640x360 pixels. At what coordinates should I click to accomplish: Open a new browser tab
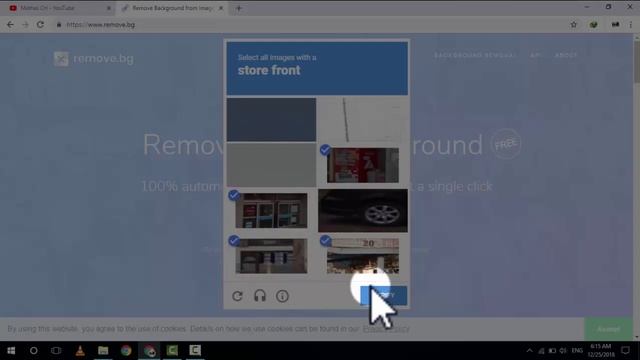pos(239,8)
